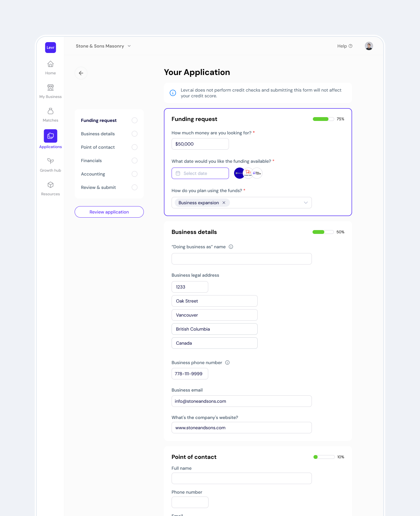Open the Home sidebar icon

(x=50, y=64)
